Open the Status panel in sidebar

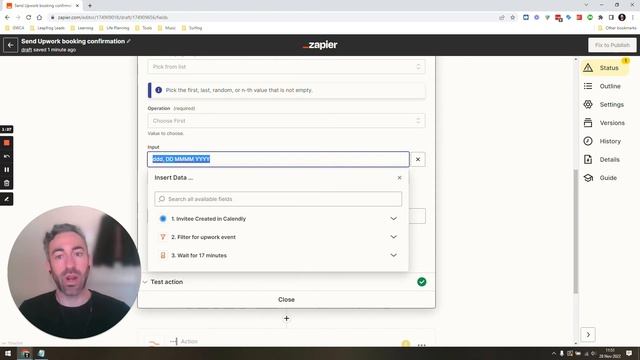pyautogui.click(x=605, y=68)
